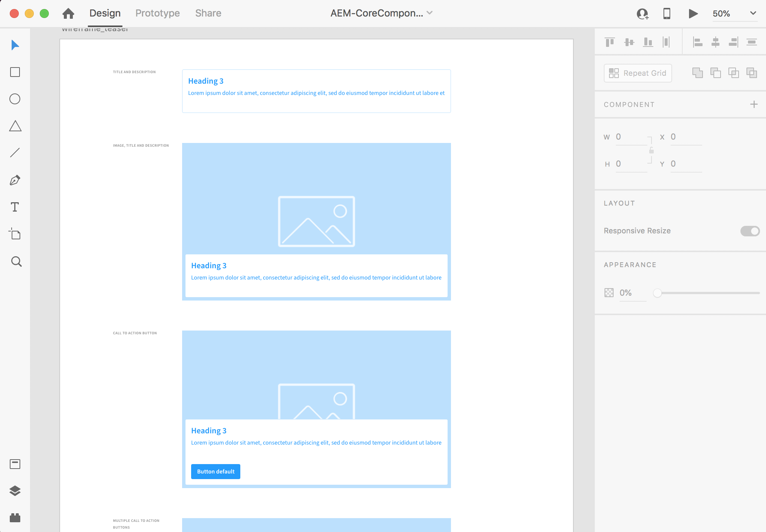The width and height of the screenshot is (766, 532).
Task: Select the Text tool
Action: tap(15, 207)
